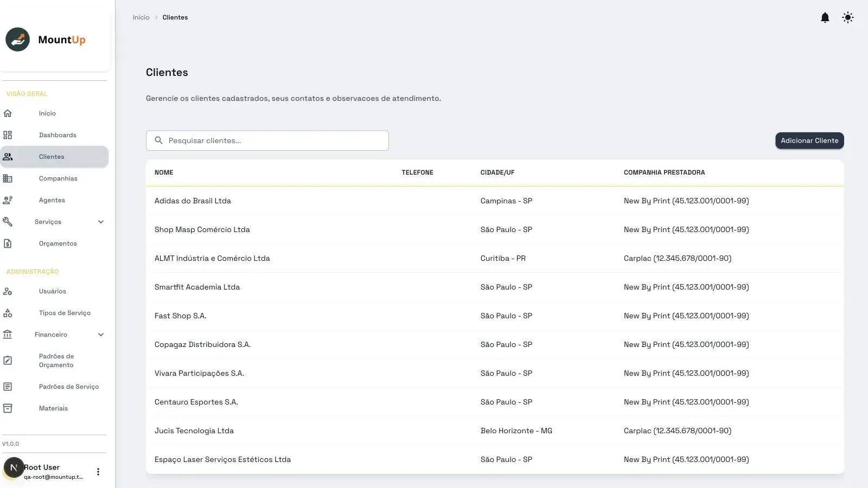Click the Root User avatar
Viewport: 868px width, 488px height.
(x=14, y=467)
